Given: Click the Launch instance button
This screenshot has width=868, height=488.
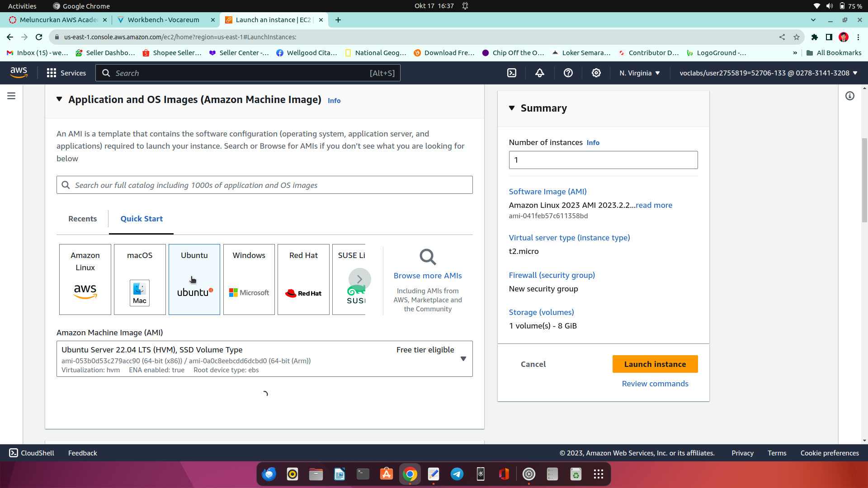Looking at the screenshot, I should (655, 364).
